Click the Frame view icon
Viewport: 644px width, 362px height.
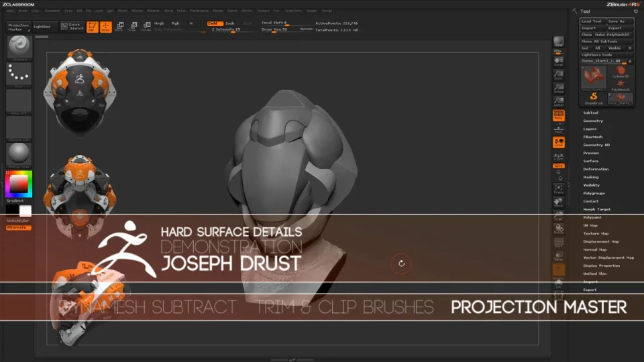click(x=559, y=189)
